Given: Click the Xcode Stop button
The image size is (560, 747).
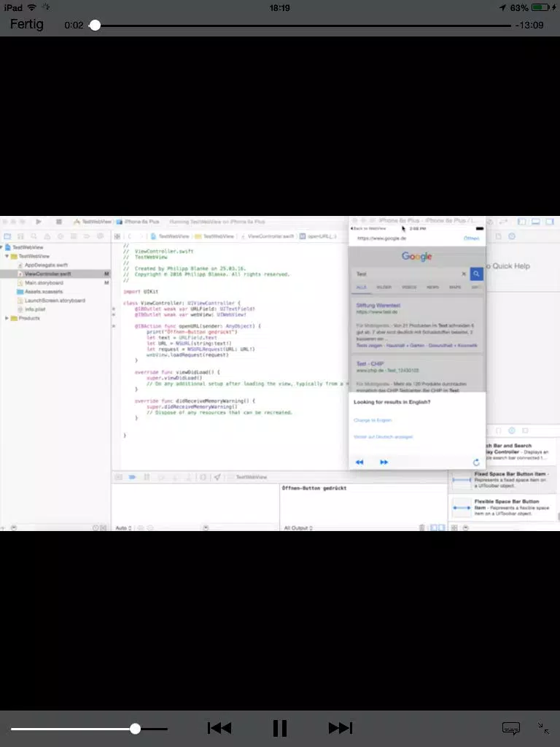Looking at the screenshot, I should point(59,222).
